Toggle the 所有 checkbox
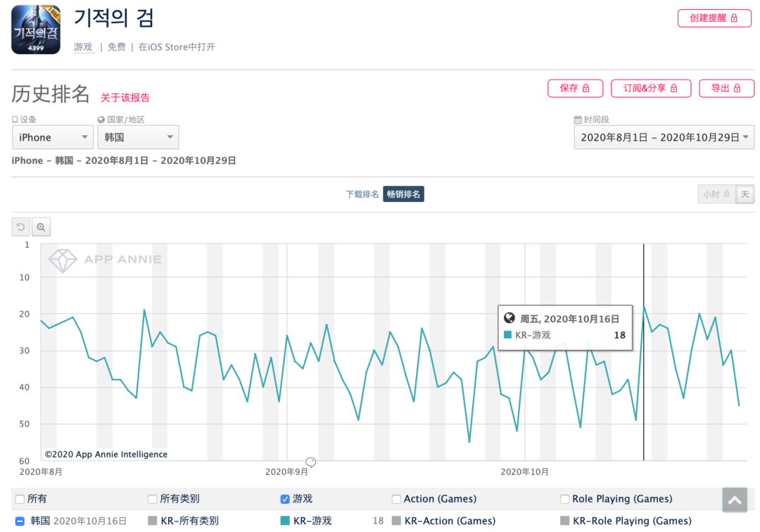 pyautogui.click(x=20, y=498)
